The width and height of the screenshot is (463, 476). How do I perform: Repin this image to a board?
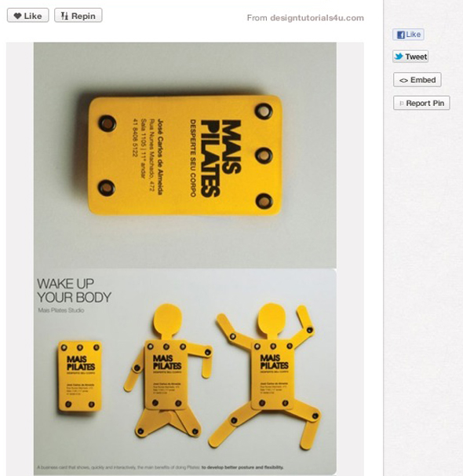[78, 16]
